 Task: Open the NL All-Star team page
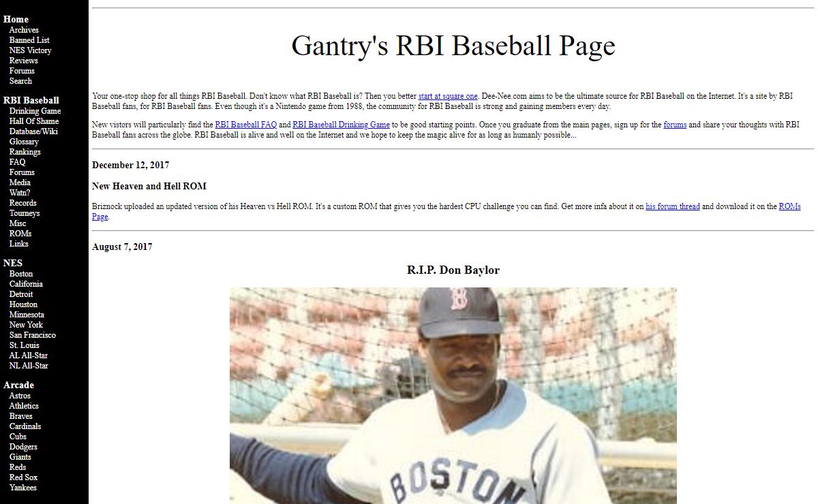click(x=29, y=366)
